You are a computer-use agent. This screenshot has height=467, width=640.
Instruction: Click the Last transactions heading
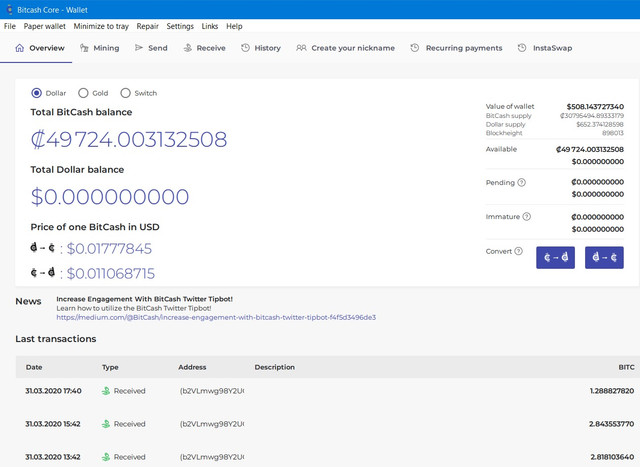coord(56,339)
